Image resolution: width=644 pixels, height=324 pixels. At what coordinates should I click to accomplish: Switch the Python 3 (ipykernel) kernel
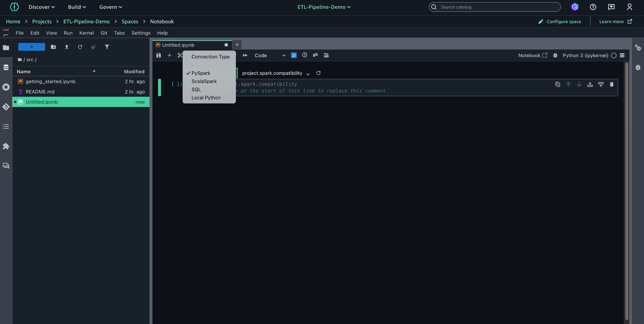pyautogui.click(x=585, y=55)
